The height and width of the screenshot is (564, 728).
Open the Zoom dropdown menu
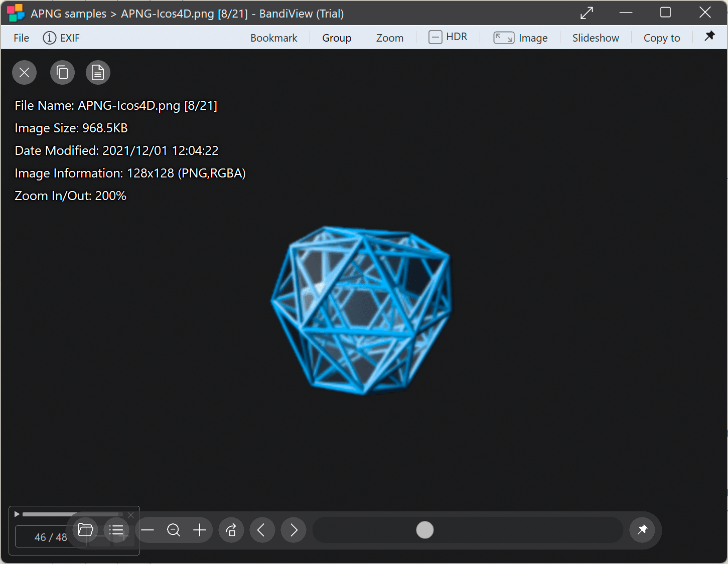click(x=389, y=38)
